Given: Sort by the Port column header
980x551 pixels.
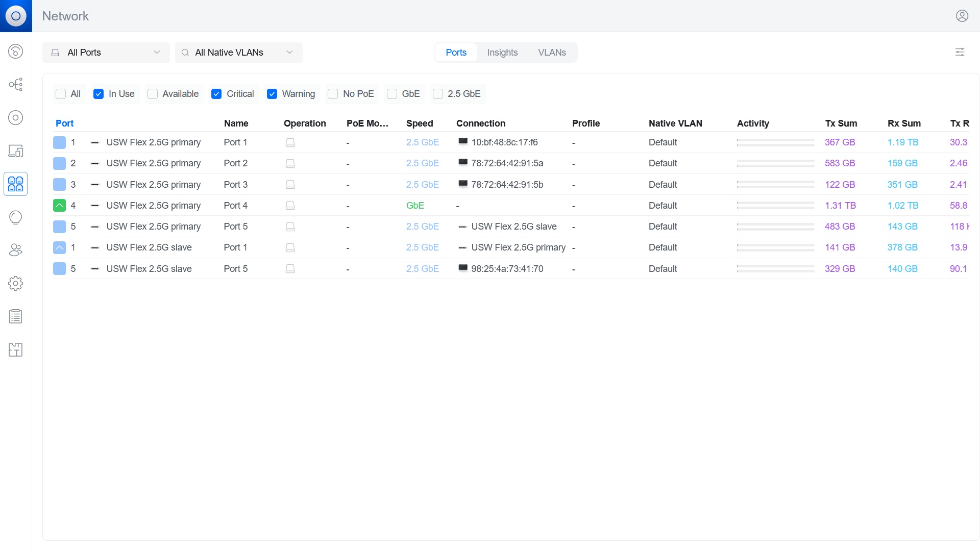Looking at the screenshot, I should [x=64, y=123].
